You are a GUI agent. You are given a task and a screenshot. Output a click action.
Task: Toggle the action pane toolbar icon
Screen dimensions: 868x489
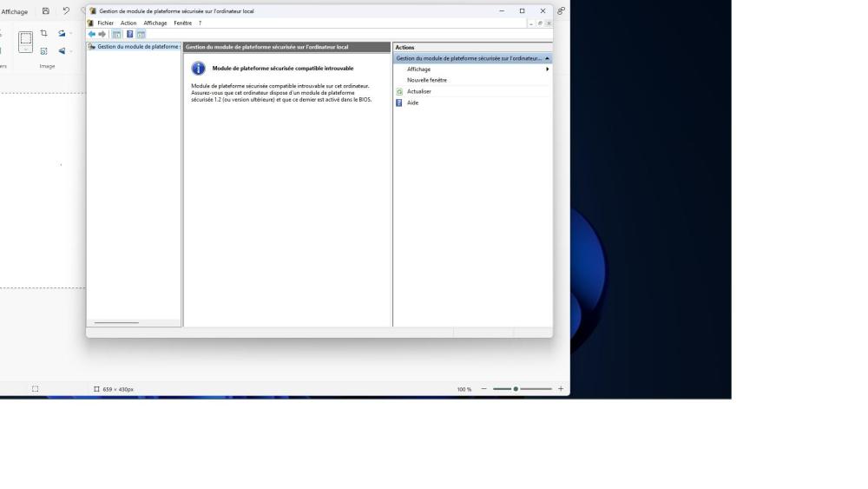coord(141,35)
